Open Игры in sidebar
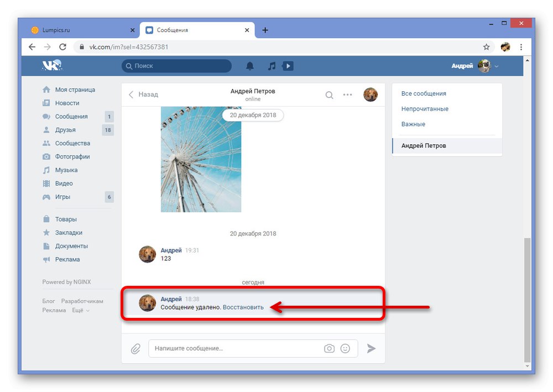 click(62, 197)
